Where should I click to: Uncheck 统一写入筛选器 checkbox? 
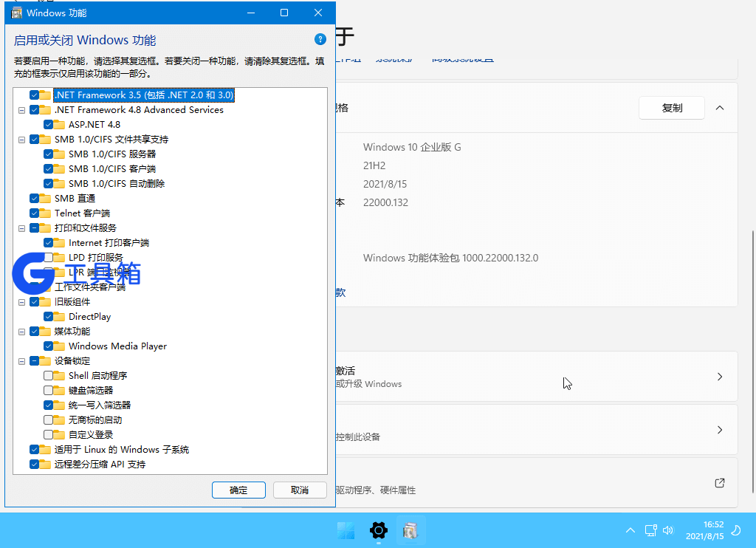tap(48, 405)
